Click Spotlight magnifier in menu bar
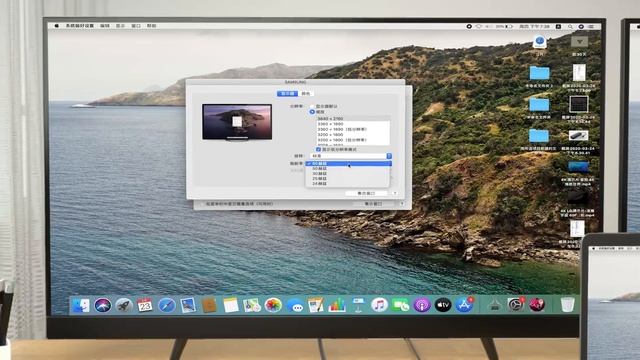This screenshot has height=360, width=640. coord(570,26)
